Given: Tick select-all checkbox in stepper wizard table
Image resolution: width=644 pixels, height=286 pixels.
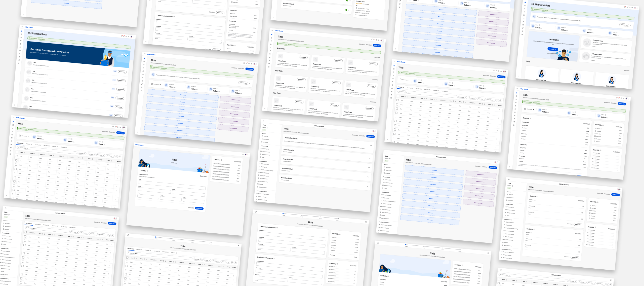Looking at the screenshot, I should point(127,257).
